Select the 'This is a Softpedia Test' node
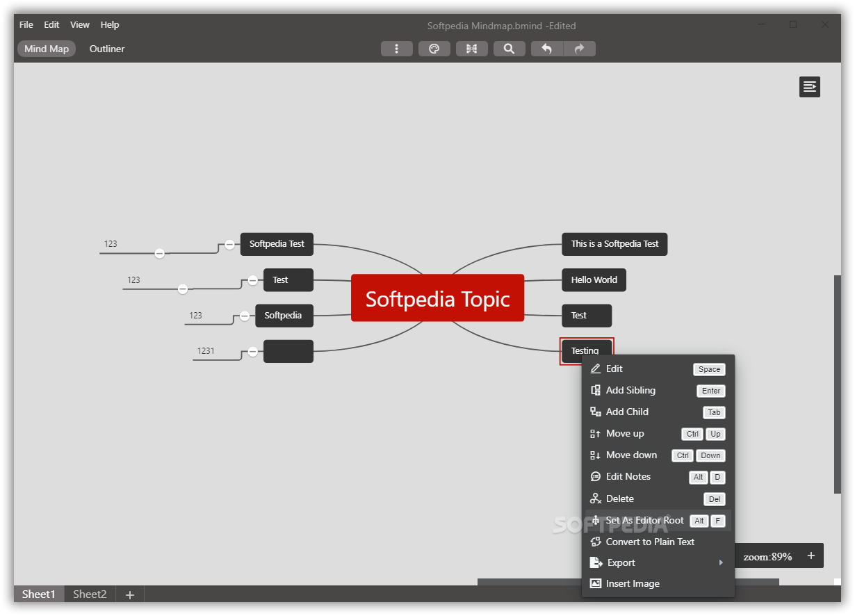Image resolution: width=855 pixels, height=616 pixels. pyautogui.click(x=614, y=244)
